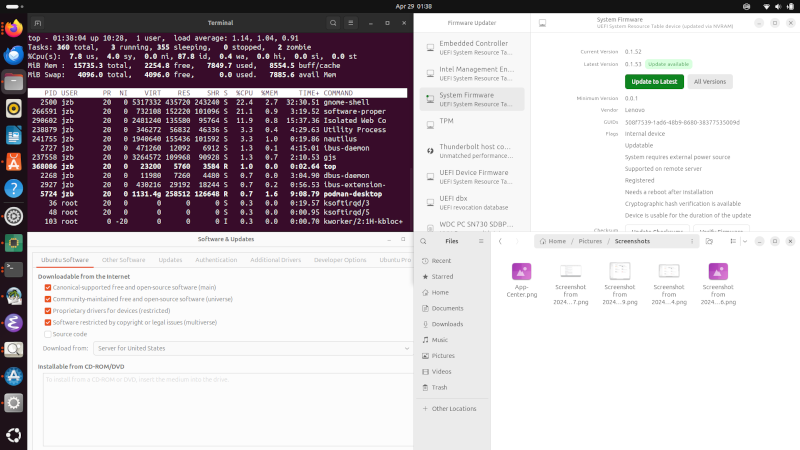Open the Additional Drivers tab
The image size is (800, 450).
tap(275, 260)
